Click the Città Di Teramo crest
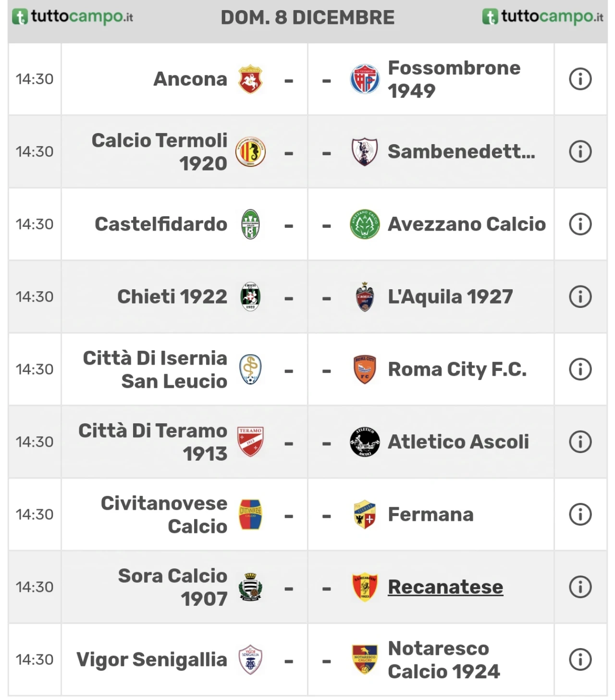The height and width of the screenshot is (700, 615). pos(250,442)
